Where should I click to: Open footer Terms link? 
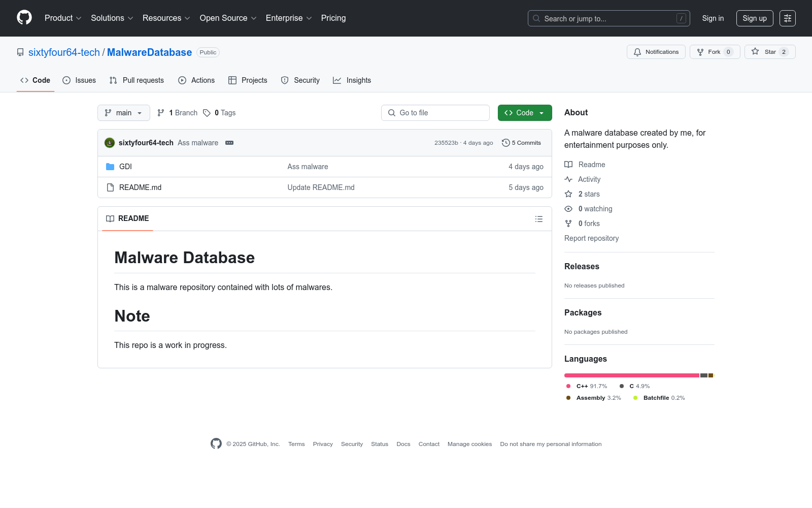(x=296, y=444)
